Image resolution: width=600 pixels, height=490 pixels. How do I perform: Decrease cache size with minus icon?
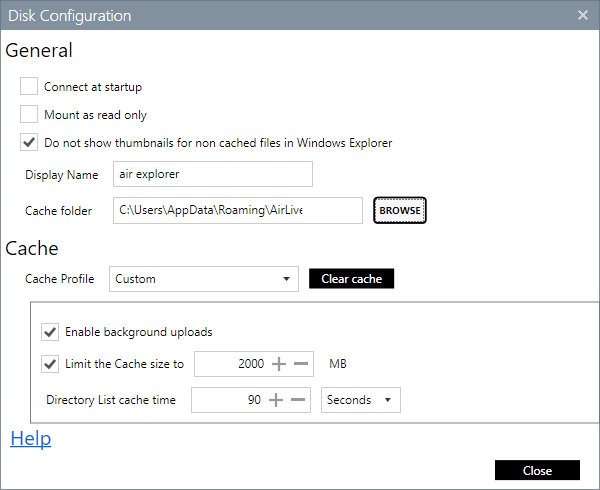tap(301, 364)
